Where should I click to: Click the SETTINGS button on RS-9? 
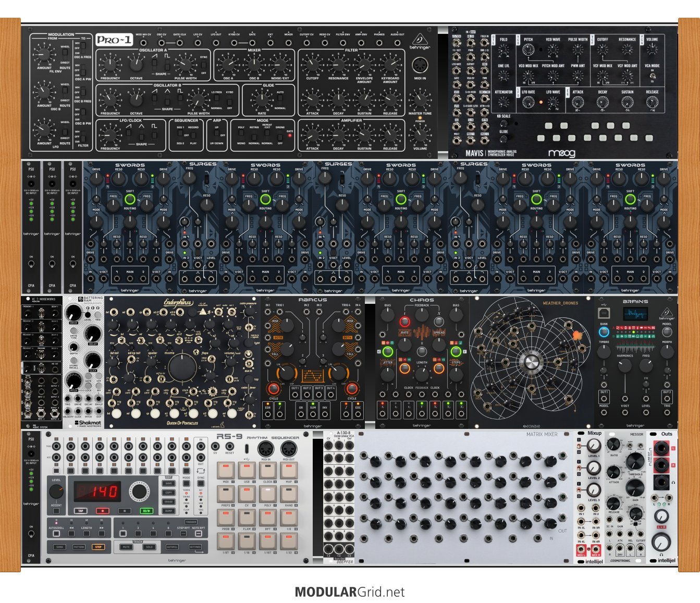pyautogui.click(x=195, y=547)
